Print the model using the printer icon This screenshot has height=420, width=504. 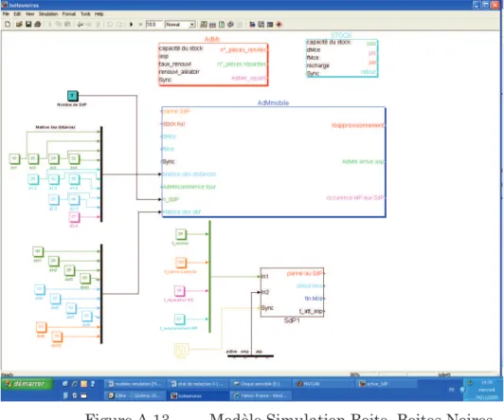pos(38,25)
